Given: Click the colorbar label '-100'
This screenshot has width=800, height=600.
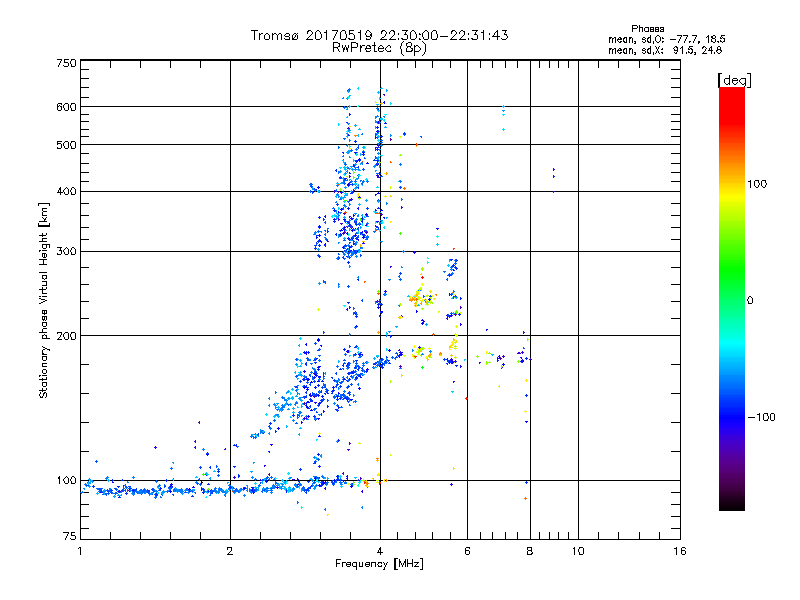Looking at the screenshot, I should tap(761, 417).
